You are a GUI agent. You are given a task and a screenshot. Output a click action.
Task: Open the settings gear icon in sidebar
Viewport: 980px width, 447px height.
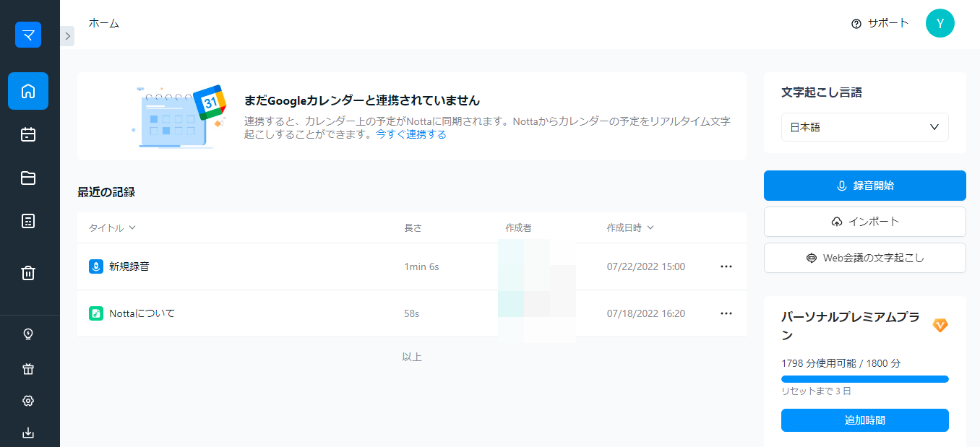click(x=28, y=401)
